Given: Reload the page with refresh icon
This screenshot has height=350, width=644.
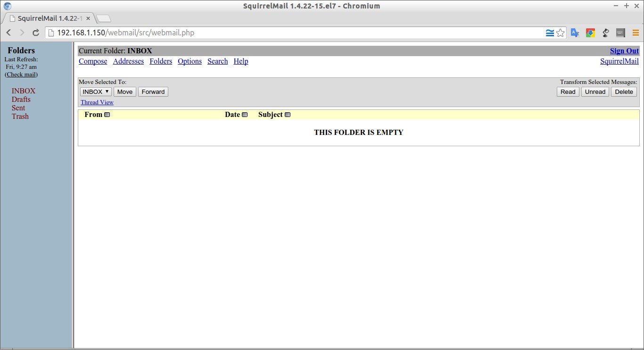Looking at the screenshot, I should pyautogui.click(x=35, y=33).
